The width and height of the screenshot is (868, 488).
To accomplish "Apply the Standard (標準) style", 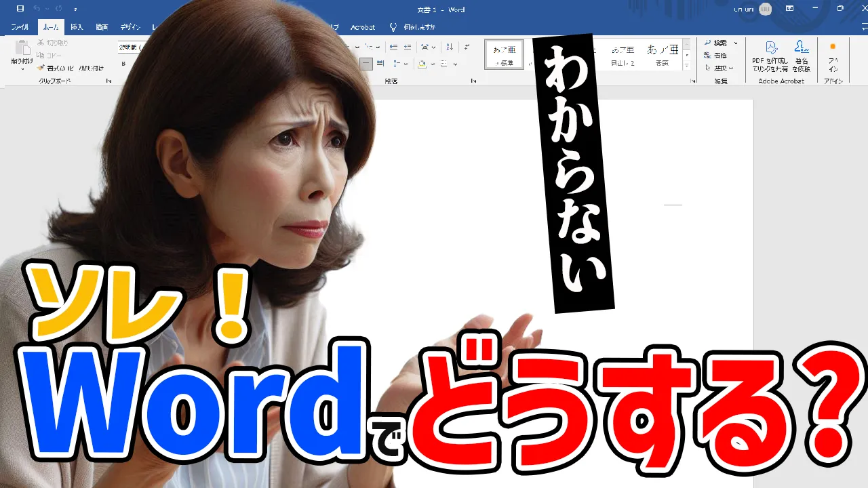I will click(x=504, y=54).
